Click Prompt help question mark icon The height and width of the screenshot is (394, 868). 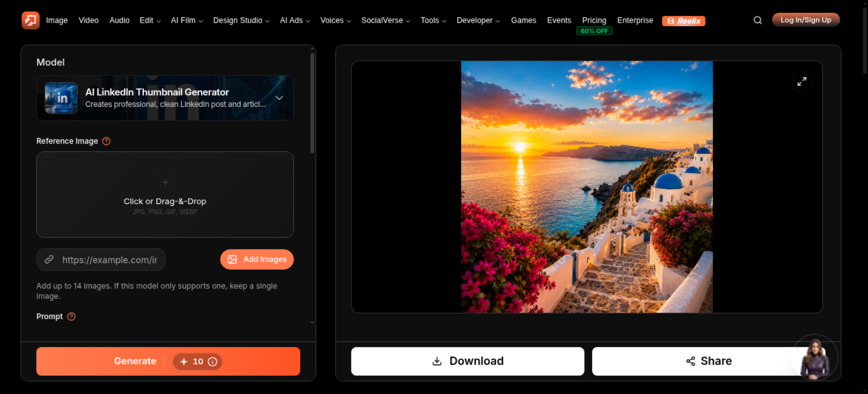coord(72,316)
